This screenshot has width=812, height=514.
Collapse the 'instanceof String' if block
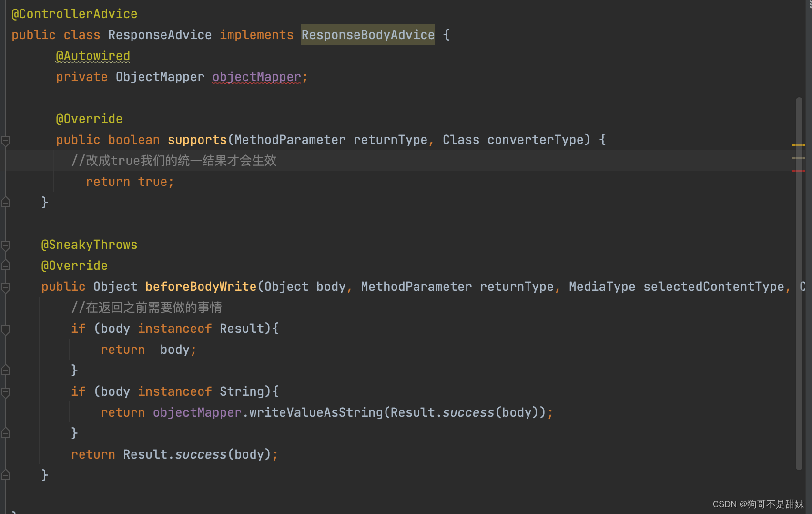[x=6, y=392]
